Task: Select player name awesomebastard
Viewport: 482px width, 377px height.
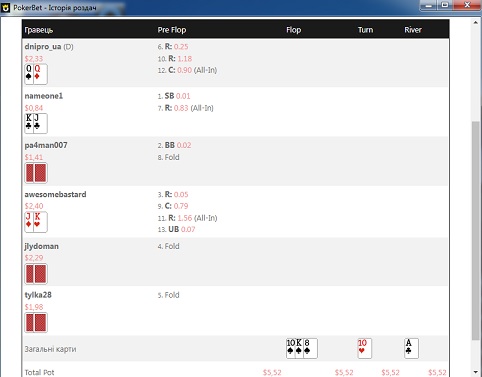Action: coord(55,194)
